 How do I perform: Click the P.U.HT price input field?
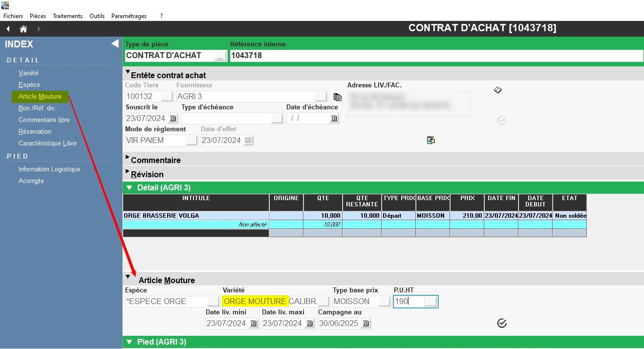click(x=408, y=302)
